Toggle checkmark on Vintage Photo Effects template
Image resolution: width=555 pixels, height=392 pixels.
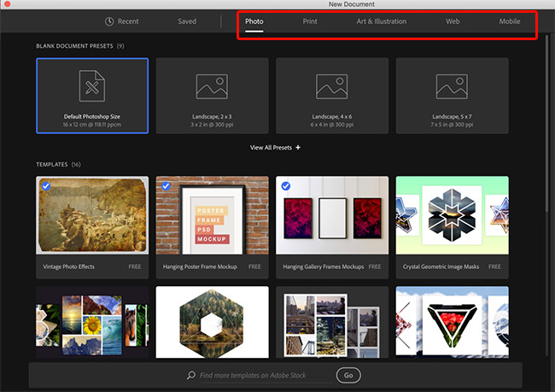45,185
